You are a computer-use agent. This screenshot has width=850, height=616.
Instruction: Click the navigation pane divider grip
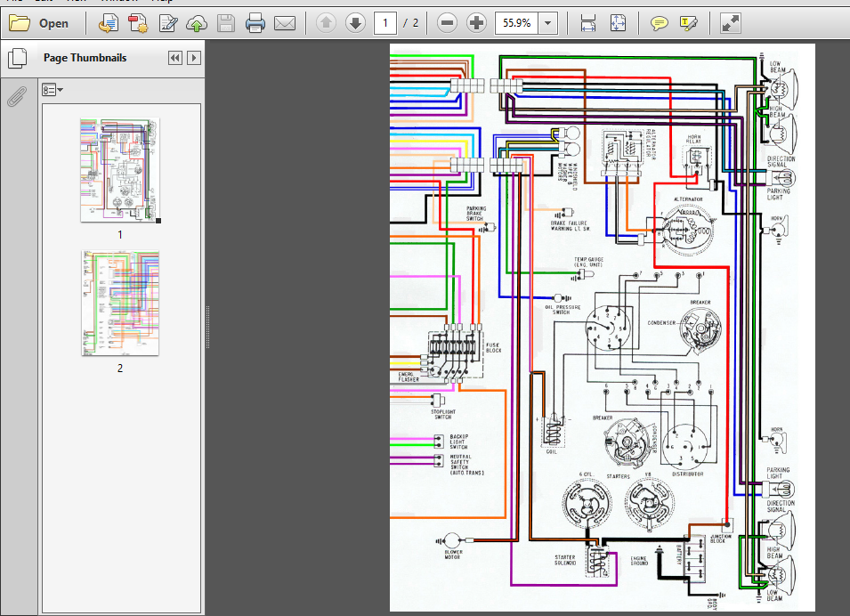(207, 327)
